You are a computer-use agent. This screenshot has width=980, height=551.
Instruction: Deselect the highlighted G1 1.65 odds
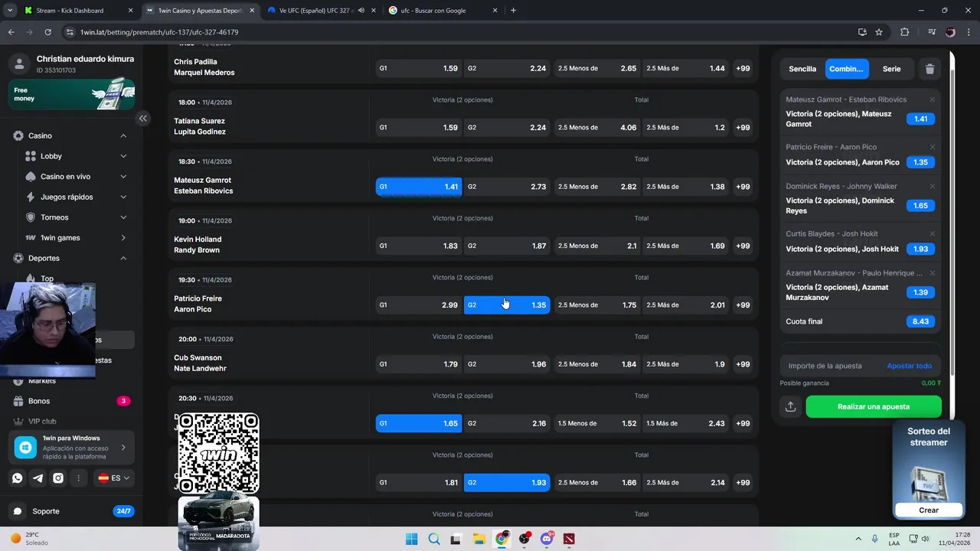pos(419,423)
